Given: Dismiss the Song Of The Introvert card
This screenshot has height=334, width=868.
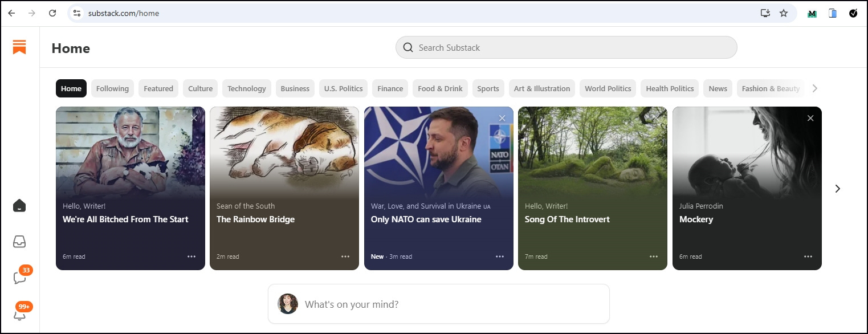Looking at the screenshot, I should (657, 118).
